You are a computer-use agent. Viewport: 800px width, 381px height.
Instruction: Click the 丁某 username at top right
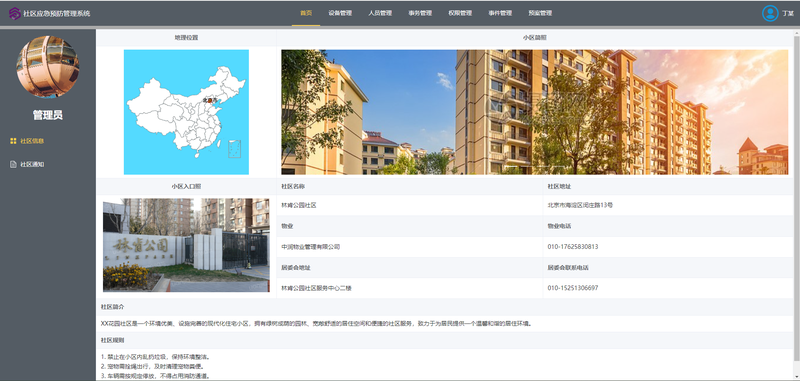[787, 14]
